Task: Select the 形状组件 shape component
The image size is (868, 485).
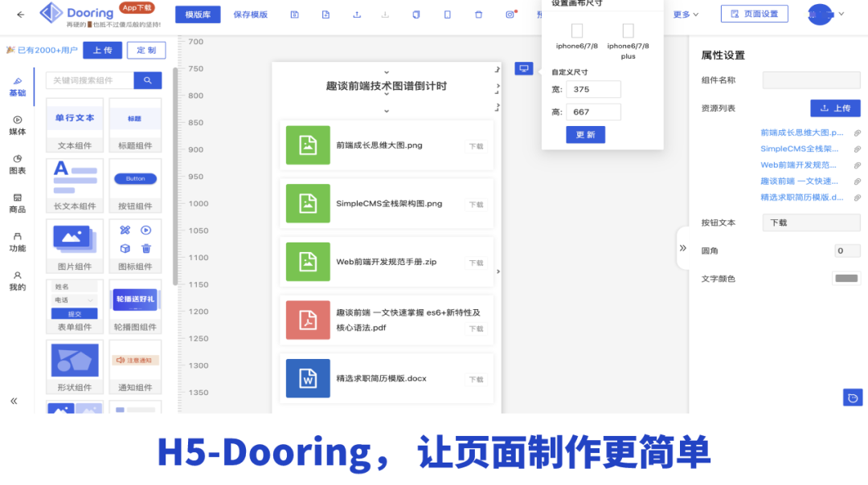Action: tap(75, 366)
